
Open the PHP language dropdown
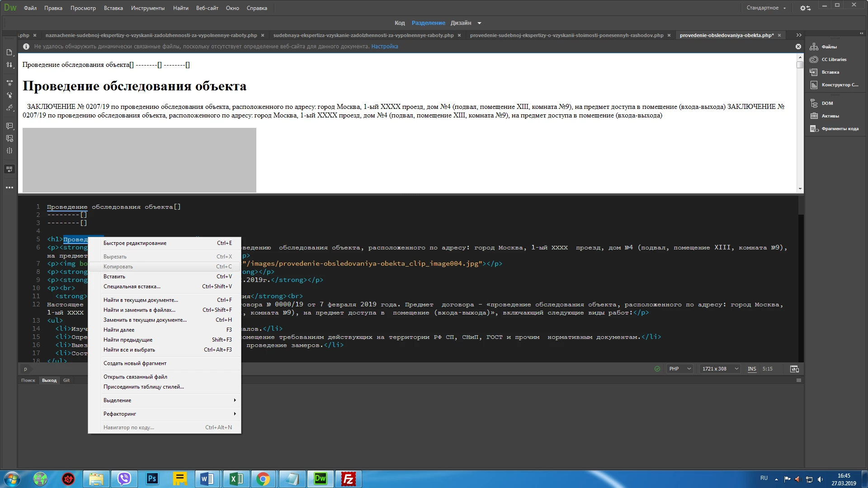(x=679, y=369)
